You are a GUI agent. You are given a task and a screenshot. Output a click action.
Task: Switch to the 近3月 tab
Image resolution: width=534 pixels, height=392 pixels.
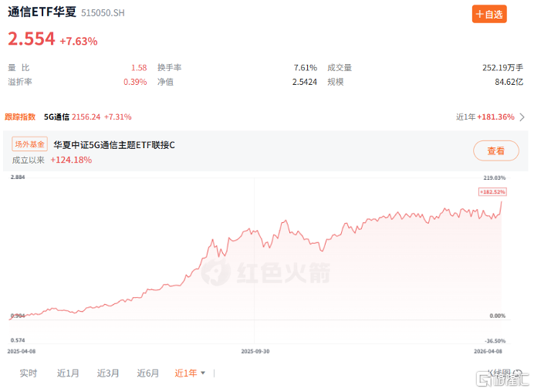[x=108, y=373]
